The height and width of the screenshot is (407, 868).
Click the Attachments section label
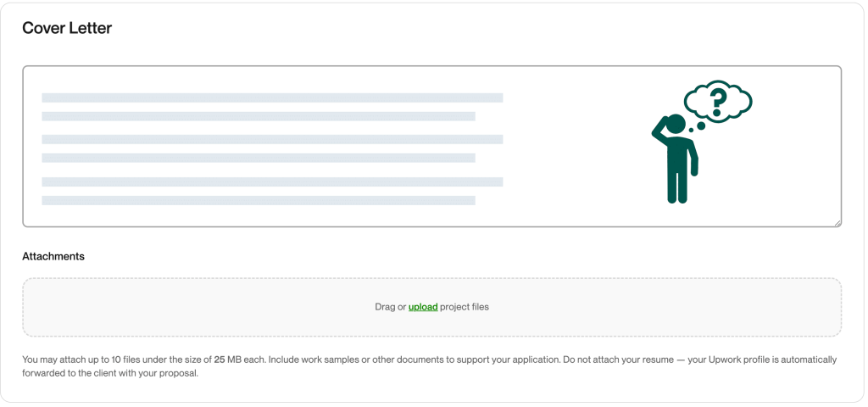(53, 256)
